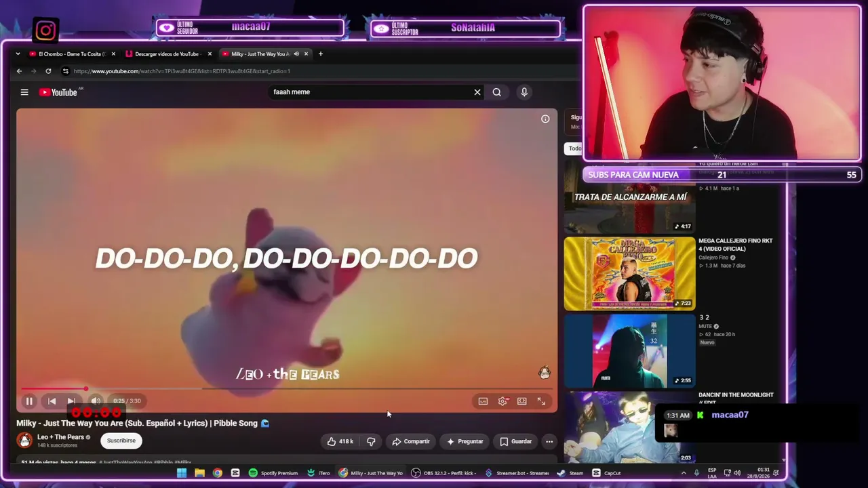Viewport: 868px width, 488px height.
Task: Open the video info card icon
Action: tap(545, 119)
